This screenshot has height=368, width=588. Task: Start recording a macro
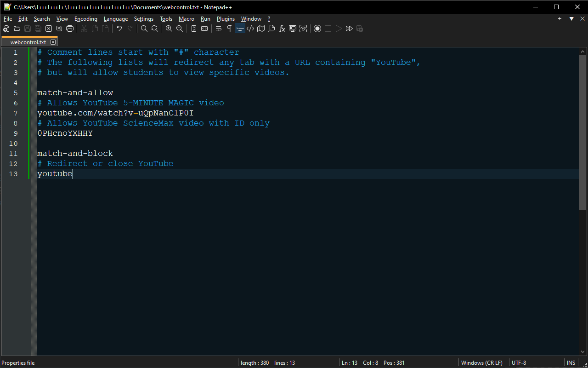pos(317,29)
